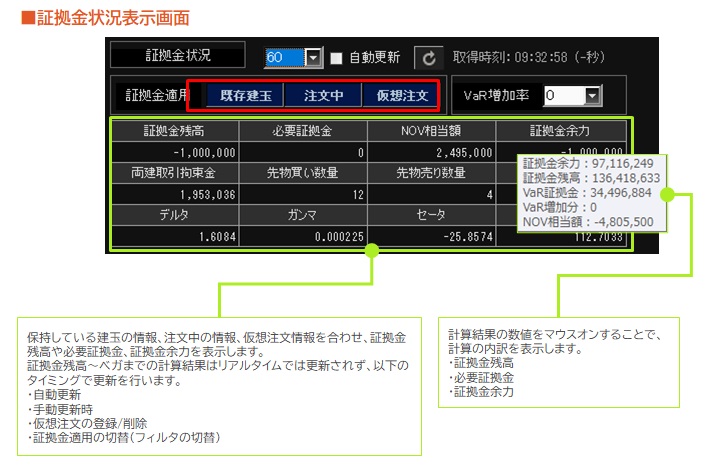
Task: Click the ガンマ header cell
Action: point(303,215)
